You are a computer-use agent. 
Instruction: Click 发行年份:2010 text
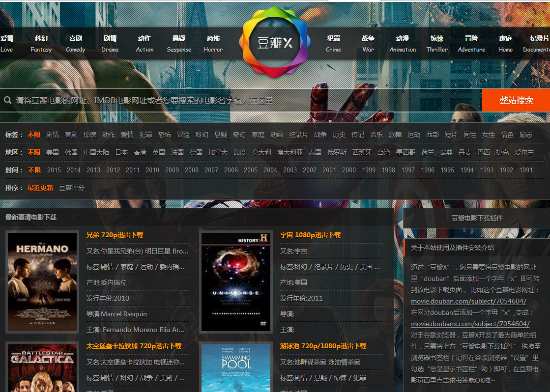click(108, 298)
